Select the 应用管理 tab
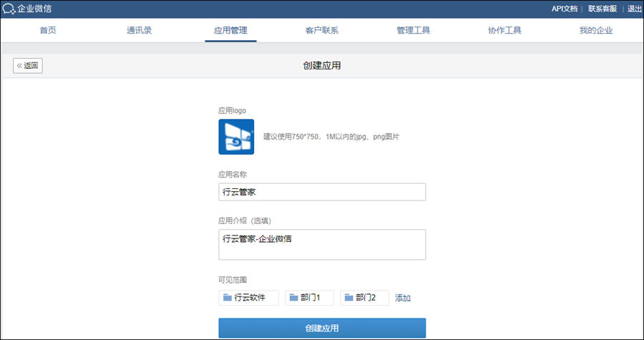The width and height of the screenshot is (644, 340). tap(230, 31)
